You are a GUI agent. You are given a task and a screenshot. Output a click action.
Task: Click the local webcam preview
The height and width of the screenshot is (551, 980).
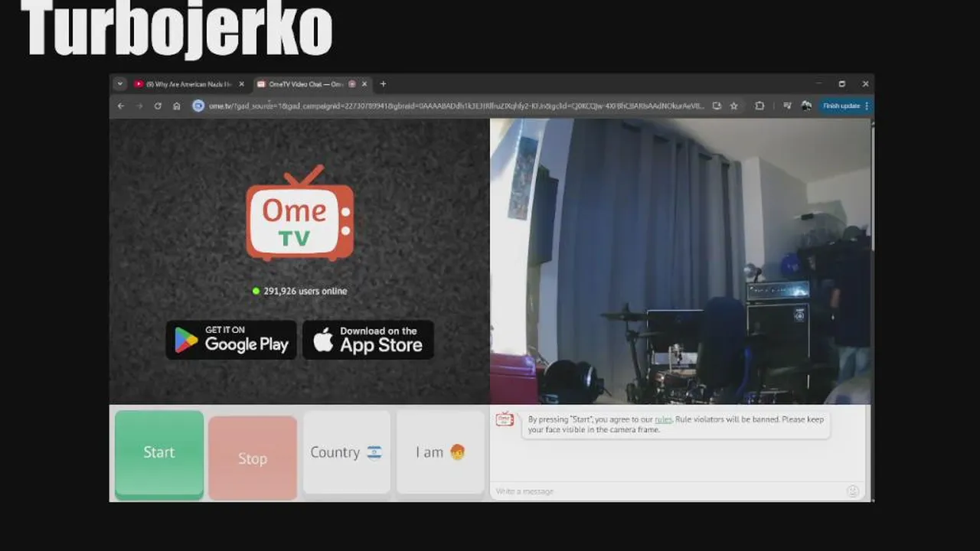[680, 261]
